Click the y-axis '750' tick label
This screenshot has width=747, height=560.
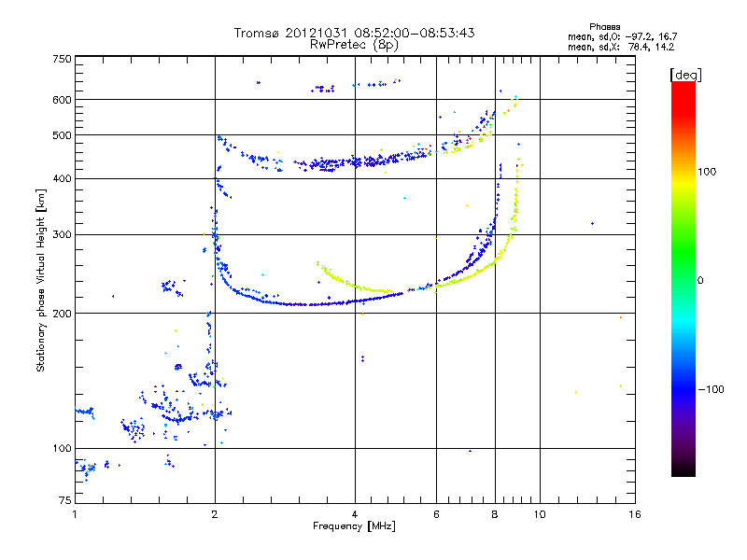click(x=63, y=59)
